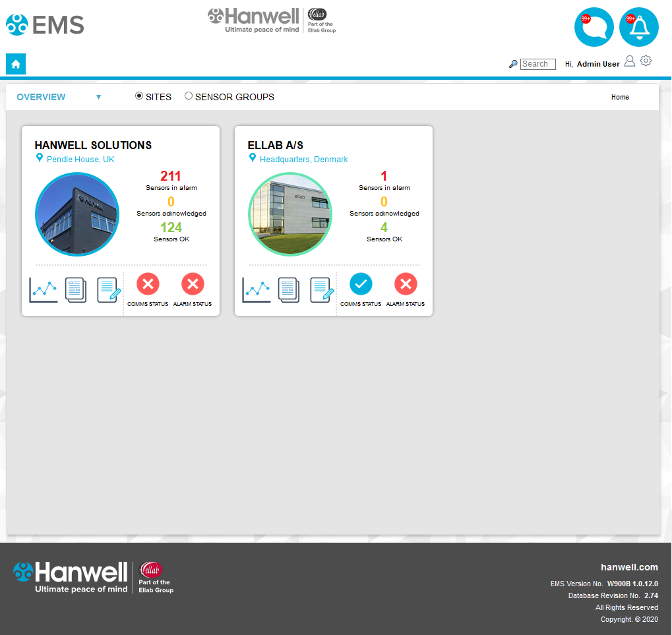Image resolution: width=672 pixels, height=635 pixels.
Task: Click Ellab's 4 Sensors OK count
Action: [x=384, y=227]
